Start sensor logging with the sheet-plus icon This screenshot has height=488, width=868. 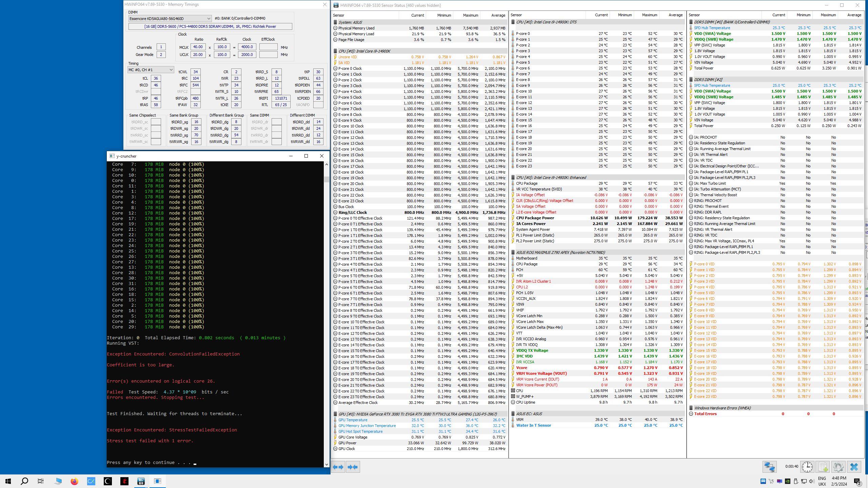pyautogui.click(x=823, y=467)
